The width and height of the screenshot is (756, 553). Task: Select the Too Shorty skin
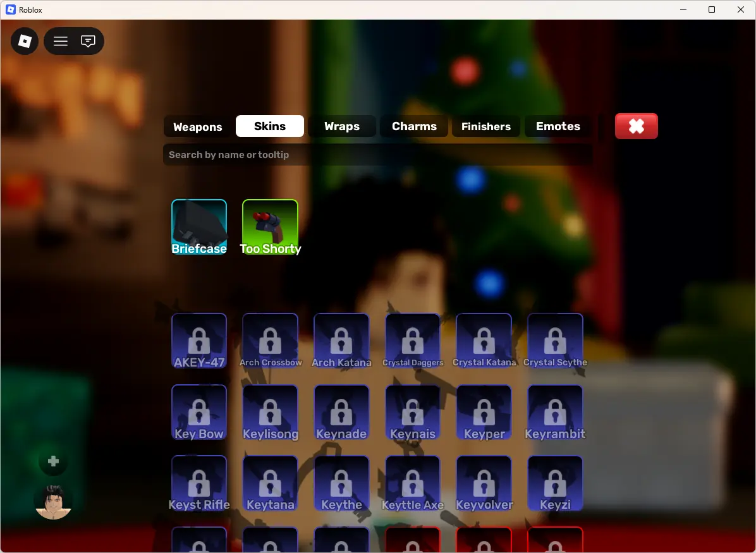click(x=270, y=227)
